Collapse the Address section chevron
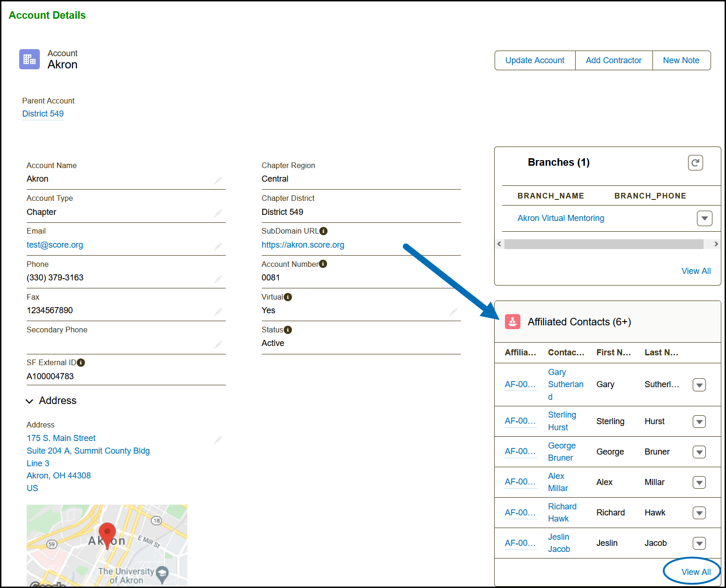The height and width of the screenshot is (588, 726). click(x=30, y=401)
